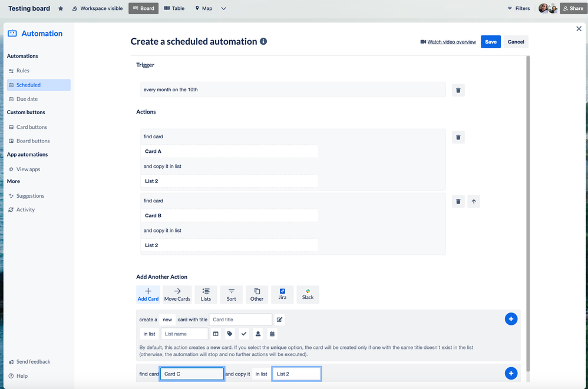Add the create card action plus
The width and height of the screenshot is (588, 389).
point(511,319)
